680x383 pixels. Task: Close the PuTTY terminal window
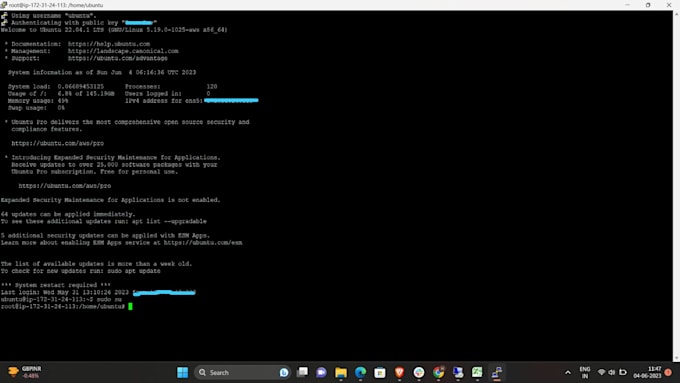(x=669, y=5)
